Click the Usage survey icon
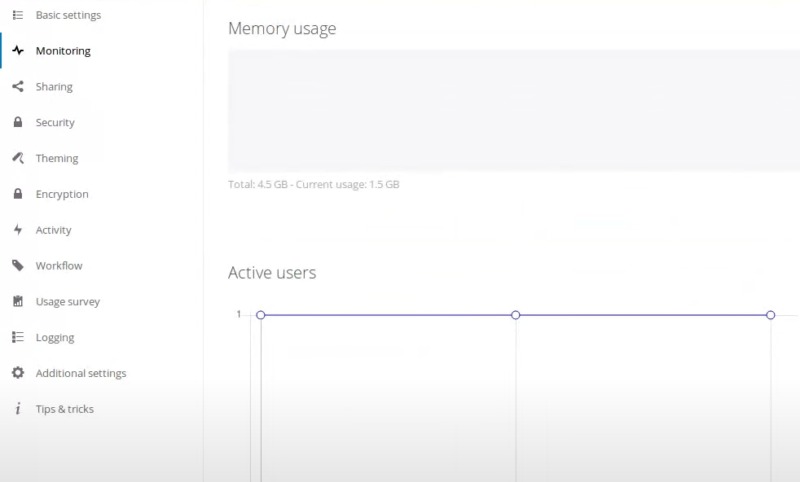This screenshot has height=482, width=800. point(17,302)
